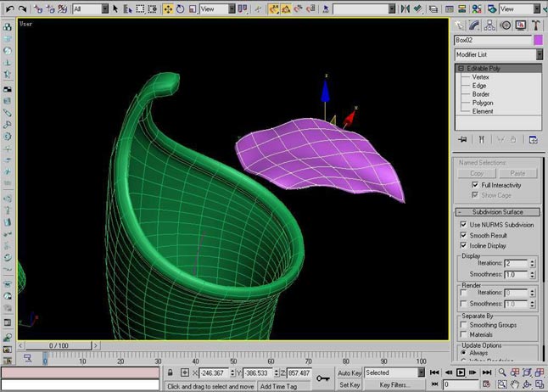Collapse the Subdivision Surface rollout
This screenshot has width=548, height=392.
pyautogui.click(x=498, y=212)
